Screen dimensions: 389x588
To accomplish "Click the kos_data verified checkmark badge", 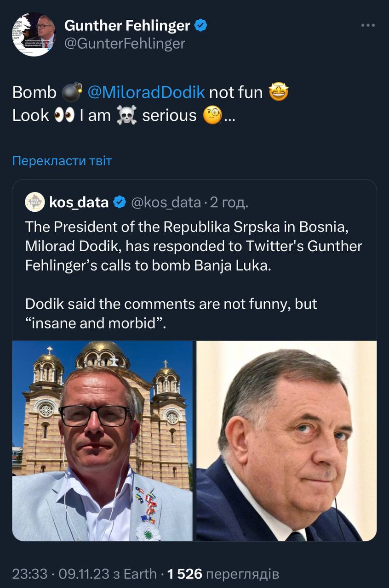I will (120, 202).
